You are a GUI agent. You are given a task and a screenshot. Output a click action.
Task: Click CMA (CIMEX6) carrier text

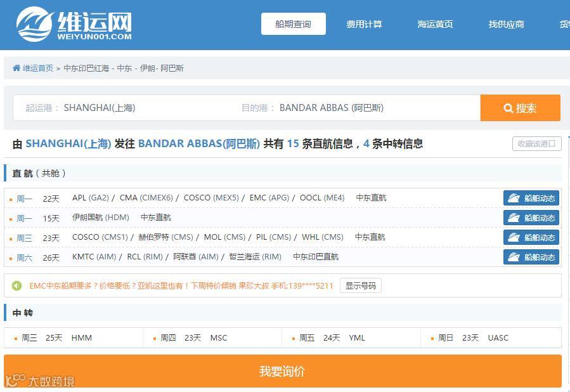point(146,198)
